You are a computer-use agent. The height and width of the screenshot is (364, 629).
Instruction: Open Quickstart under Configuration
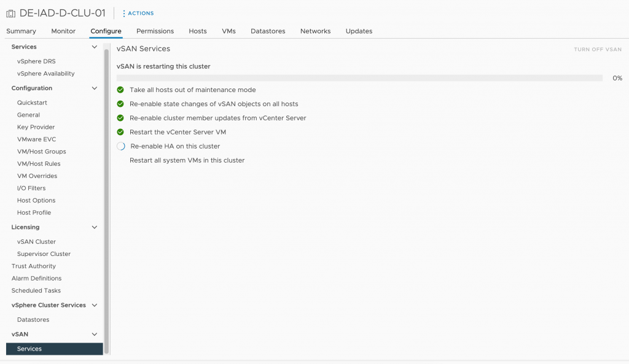click(31, 103)
